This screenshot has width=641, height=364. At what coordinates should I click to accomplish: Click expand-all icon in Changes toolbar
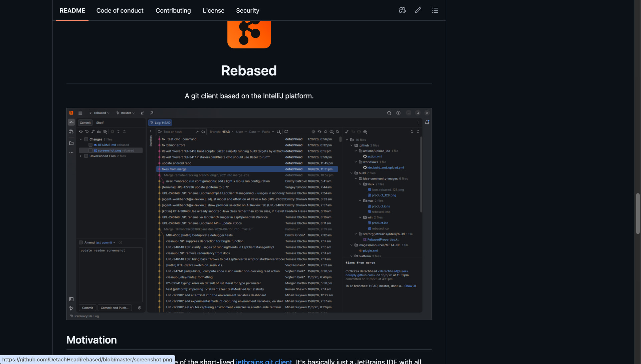point(118,131)
